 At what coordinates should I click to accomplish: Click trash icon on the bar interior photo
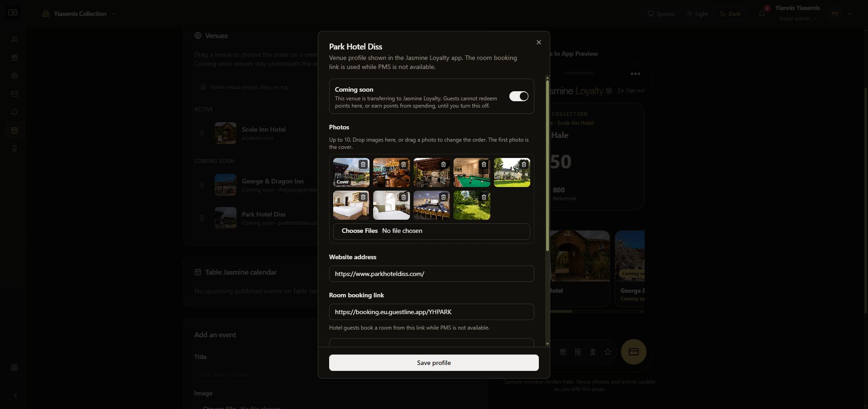404,164
